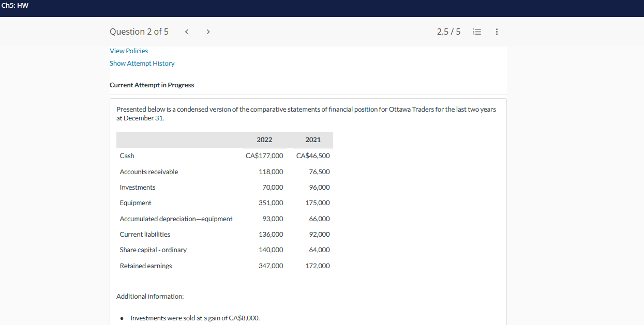The height and width of the screenshot is (325, 644).
Task: Click the CA$46,500 cash value
Action: pos(313,156)
